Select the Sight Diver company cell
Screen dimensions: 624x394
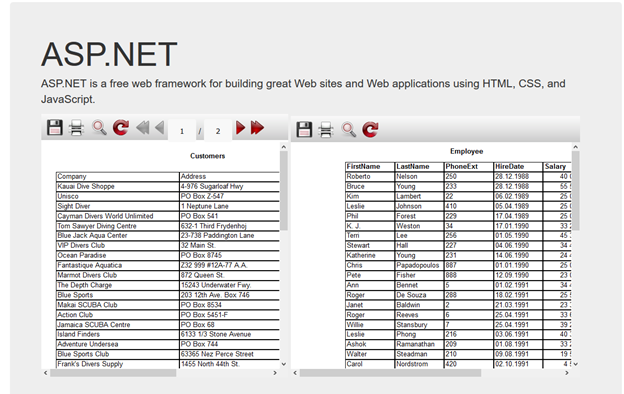118,206
